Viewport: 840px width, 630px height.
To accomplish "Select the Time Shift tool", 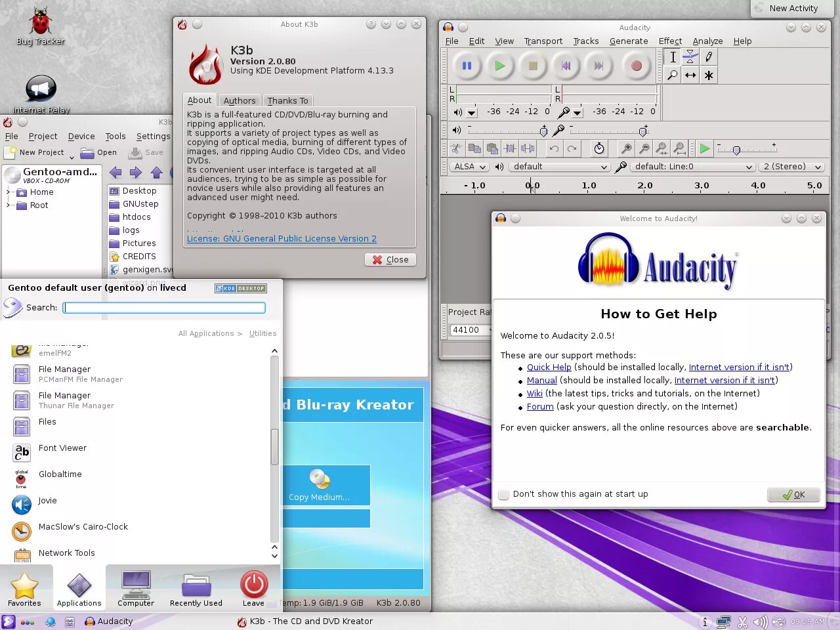I will click(x=690, y=75).
